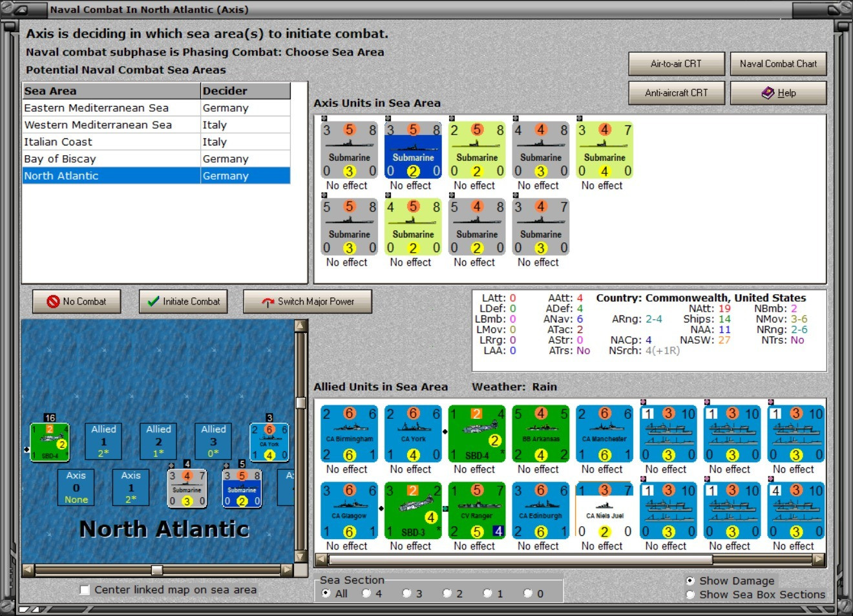Choose sea section 3 radio option
Screen dimensions: 853x616
click(406, 593)
